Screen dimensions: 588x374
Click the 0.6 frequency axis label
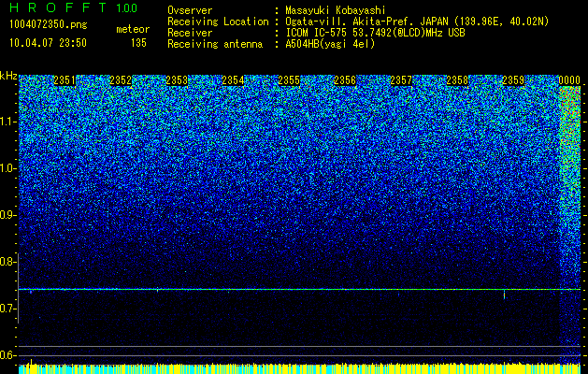7,355
